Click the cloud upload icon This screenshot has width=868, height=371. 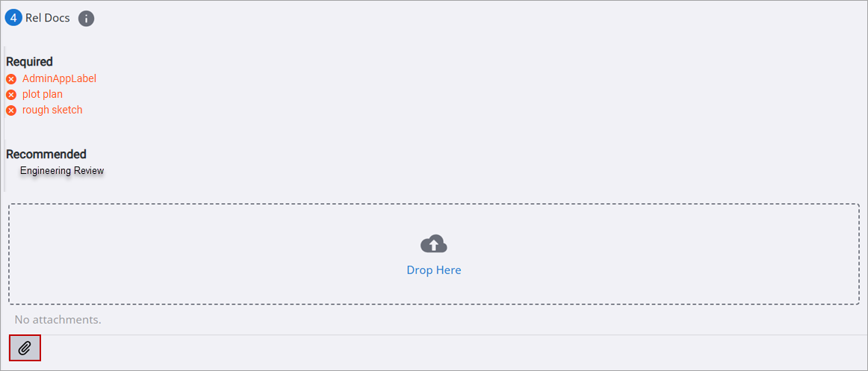[x=433, y=244]
